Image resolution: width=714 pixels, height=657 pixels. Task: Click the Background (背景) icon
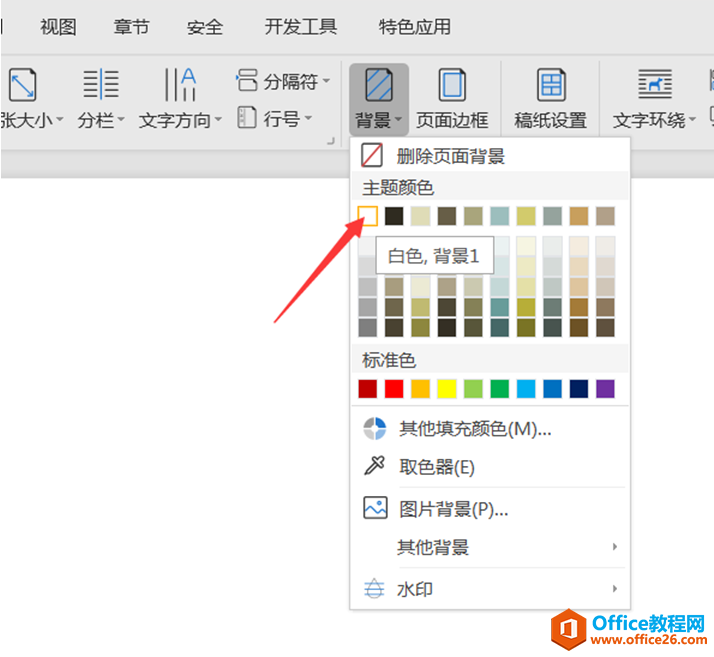379,85
